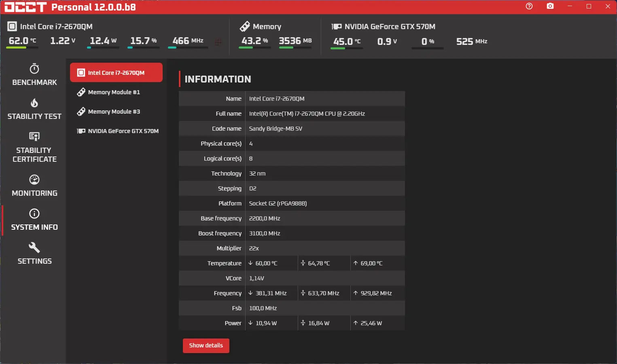This screenshot has width=617, height=364.
Task: Click the average frequency icon
Action: click(x=303, y=293)
